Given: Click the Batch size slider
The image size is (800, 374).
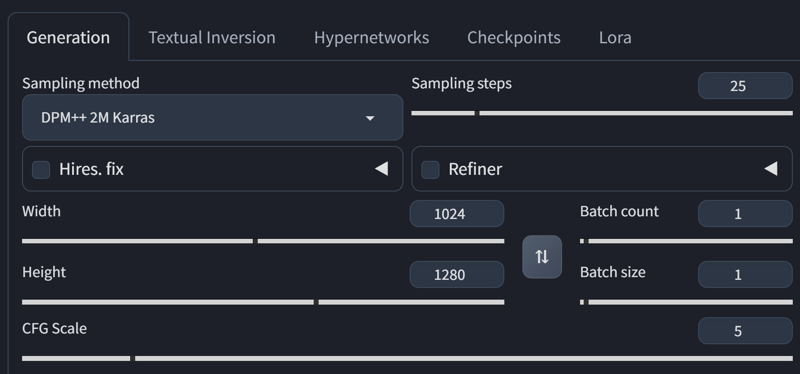Looking at the screenshot, I should click(x=686, y=302).
